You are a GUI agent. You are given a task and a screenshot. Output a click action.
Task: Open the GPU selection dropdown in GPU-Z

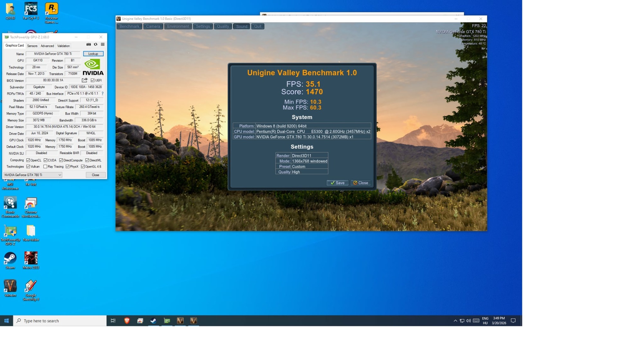click(32, 175)
